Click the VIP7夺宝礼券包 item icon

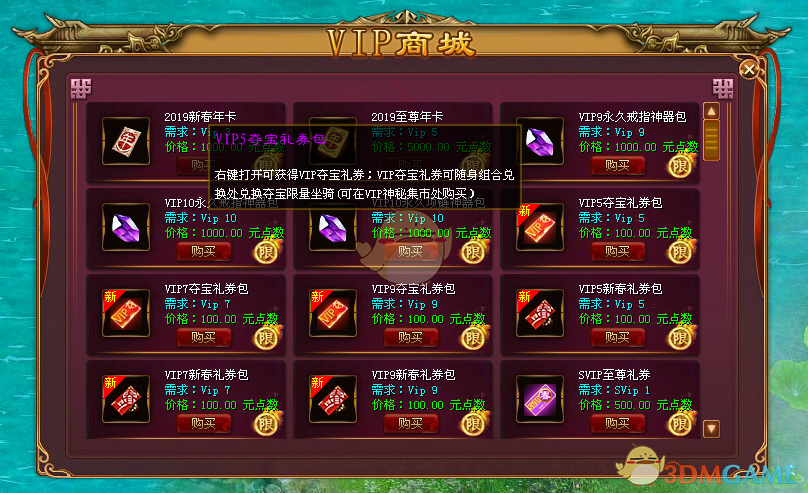(x=126, y=313)
